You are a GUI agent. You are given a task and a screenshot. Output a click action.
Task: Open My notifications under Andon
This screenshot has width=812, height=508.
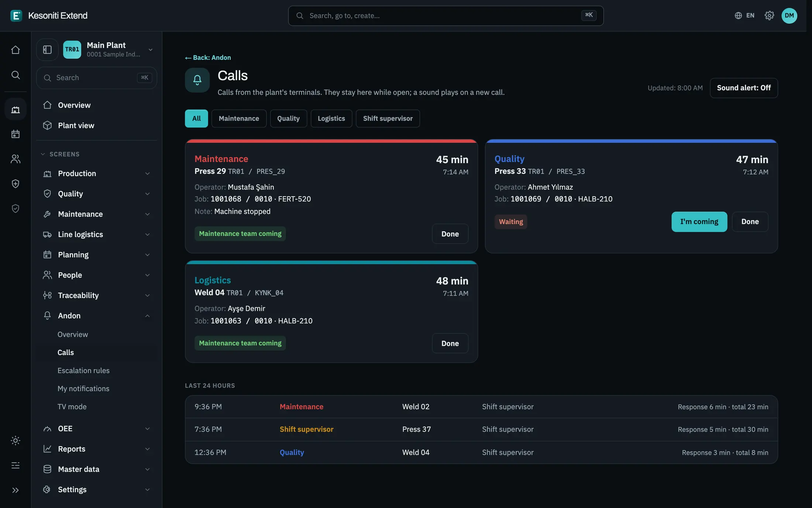pos(83,389)
